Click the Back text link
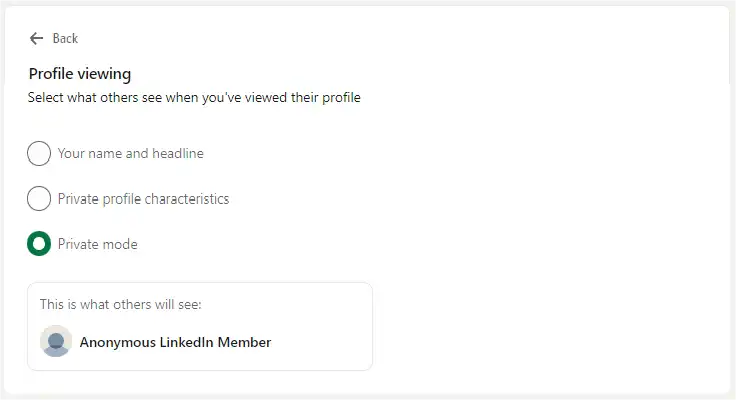This screenshot has height=400, width=736. point(65,38)
